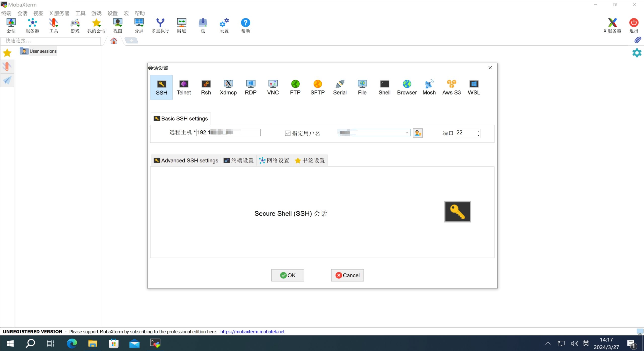Open the sidebar paper plane icon
Viewport: 644px width, 351px height.
click(7, 80)
